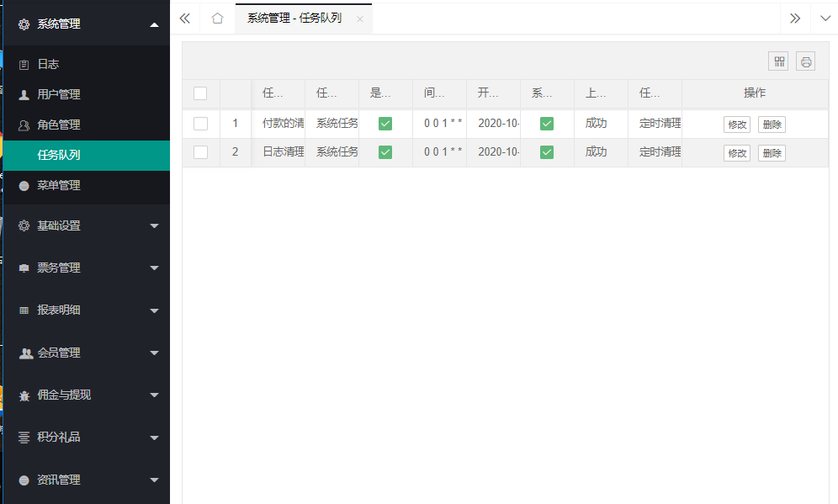
Task: Expand the 基础设置 menu
Action: pos(86,225)
